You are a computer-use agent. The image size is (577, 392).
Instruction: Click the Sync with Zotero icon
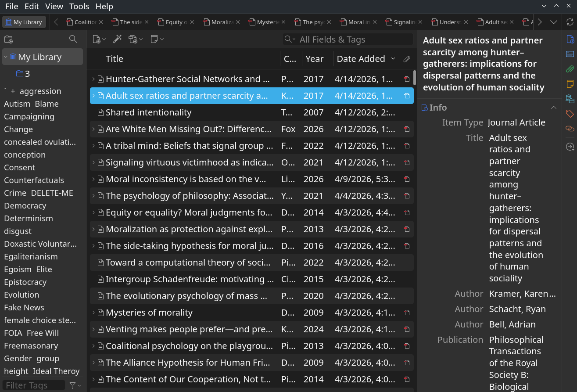[570, 22]
